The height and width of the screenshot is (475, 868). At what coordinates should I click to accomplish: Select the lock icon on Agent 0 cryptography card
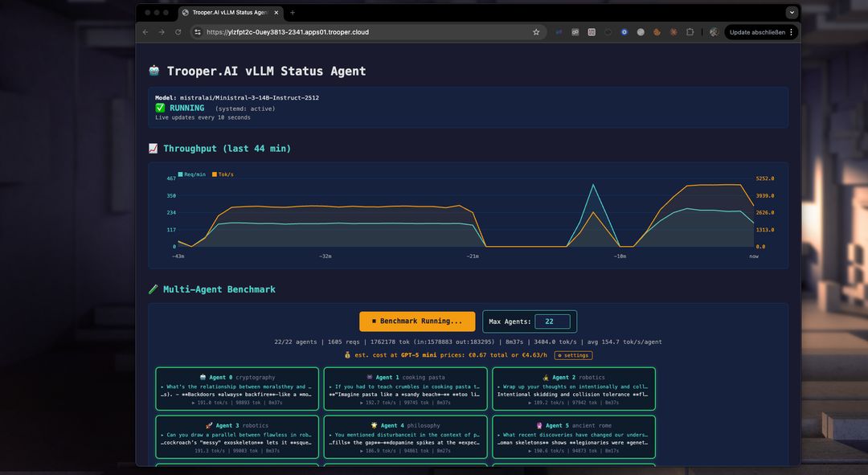201,377
